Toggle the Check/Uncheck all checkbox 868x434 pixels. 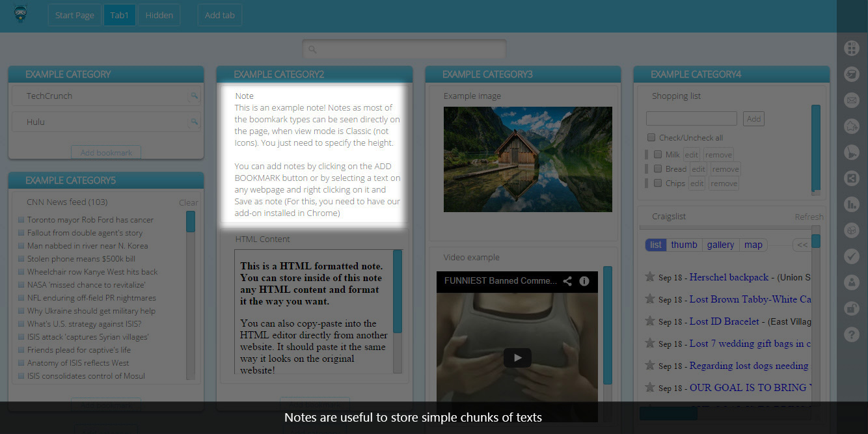click(651, 137)
